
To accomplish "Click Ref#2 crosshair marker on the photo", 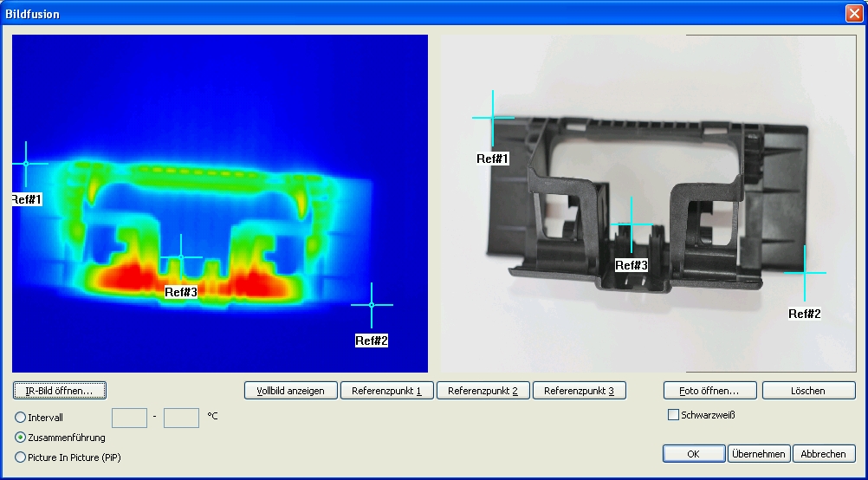I will tap(805, 272).
